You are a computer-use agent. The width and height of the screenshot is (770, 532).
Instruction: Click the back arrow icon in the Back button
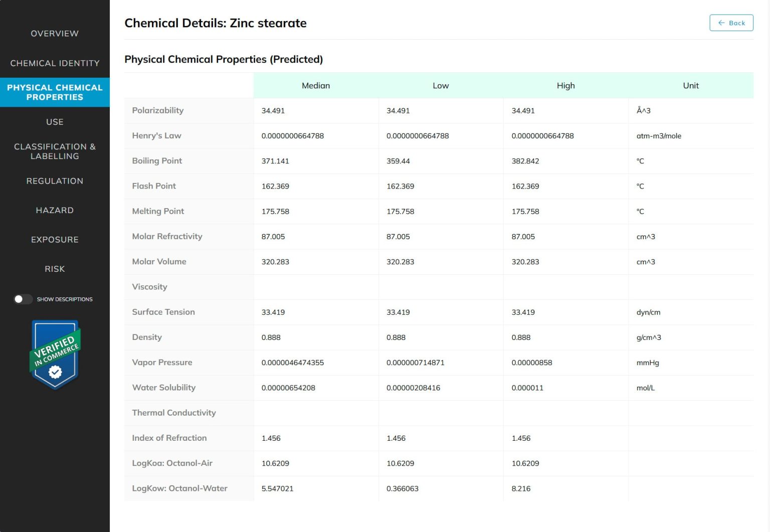click(x=722, y=23)
